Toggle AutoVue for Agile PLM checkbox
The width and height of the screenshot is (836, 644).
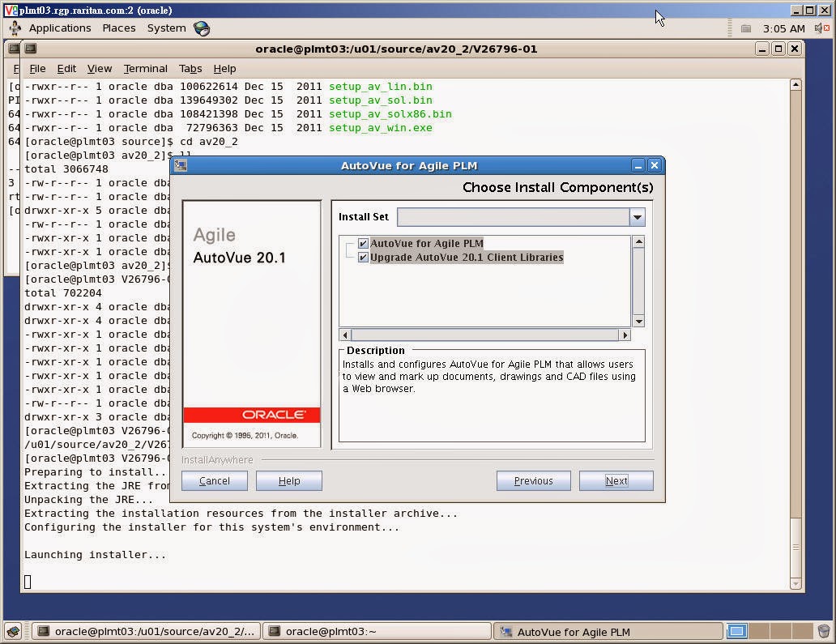click(x=363, y=244)
